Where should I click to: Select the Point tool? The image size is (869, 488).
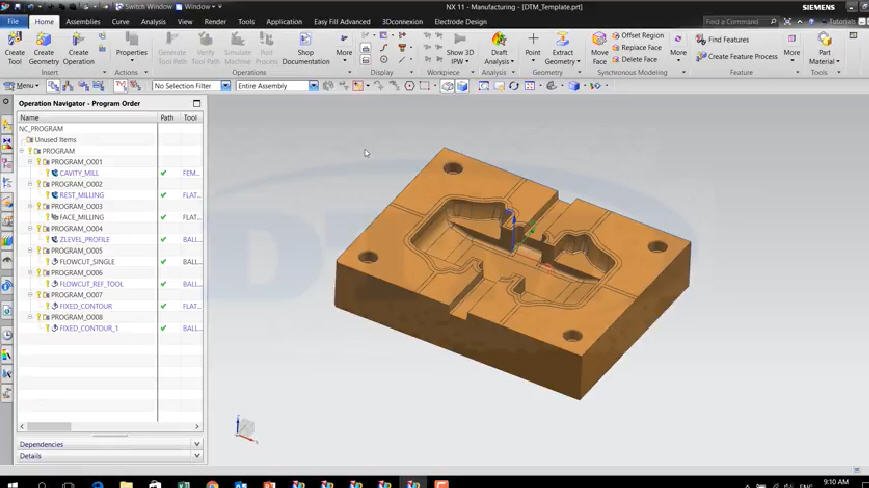click(x=533, y=48)
